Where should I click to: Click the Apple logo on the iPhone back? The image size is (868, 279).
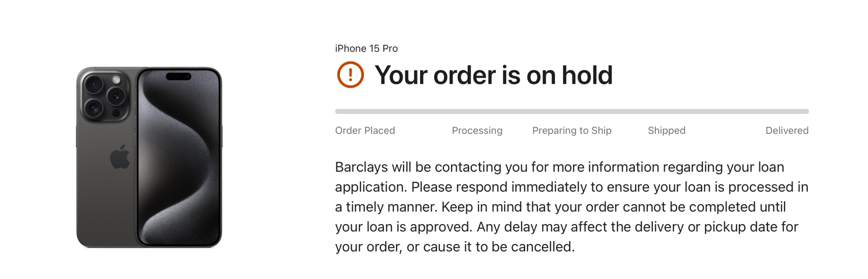coord(120,157)
